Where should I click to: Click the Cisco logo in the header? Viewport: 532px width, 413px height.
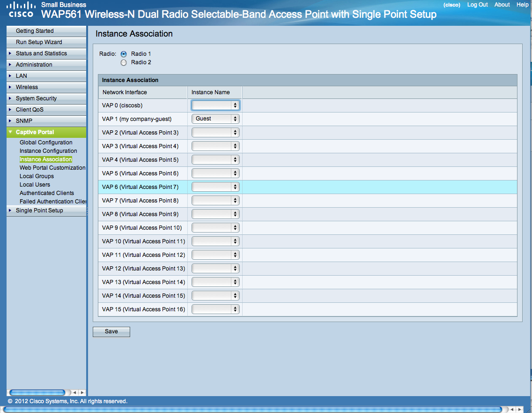click(21, 9)
